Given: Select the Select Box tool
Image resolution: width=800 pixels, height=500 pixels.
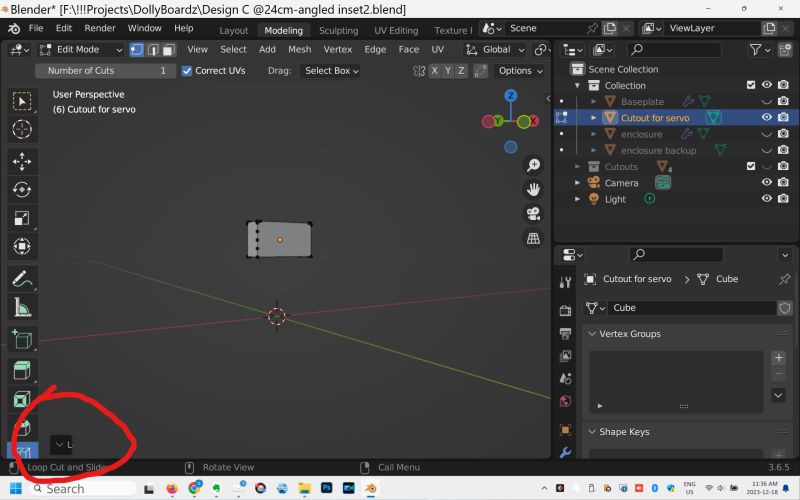Looking at the screenshot, I should (x=22, y=101).
